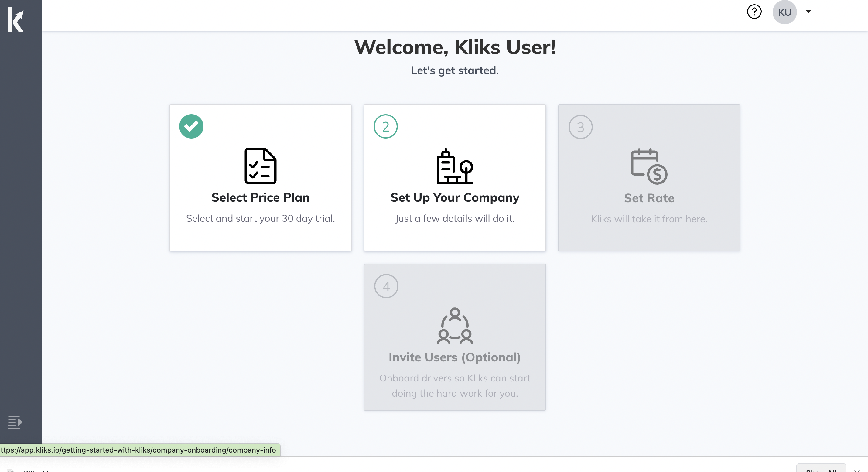Open the Select Price Plan title
This screenshot has height=472, width=868.
pos(260,197)
